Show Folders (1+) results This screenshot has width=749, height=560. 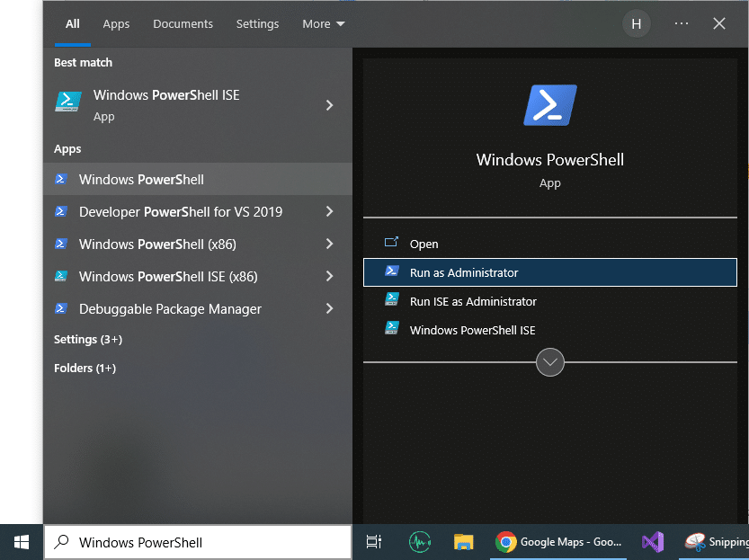(85, 368)
